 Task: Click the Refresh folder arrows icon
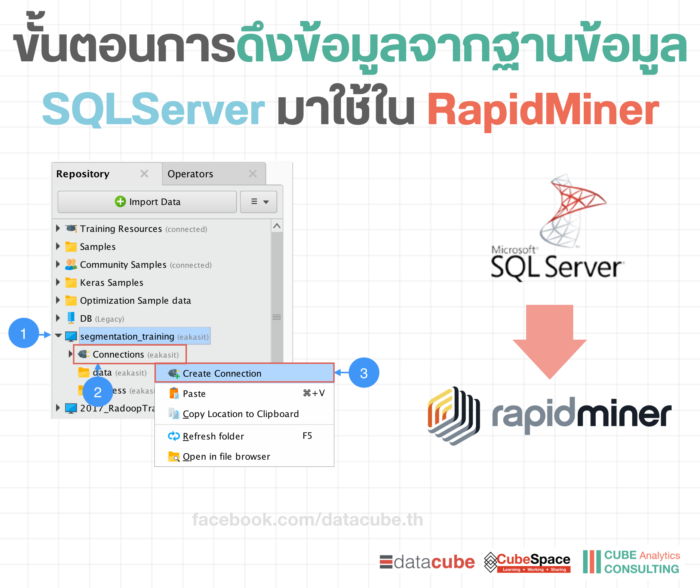point(174,436)
